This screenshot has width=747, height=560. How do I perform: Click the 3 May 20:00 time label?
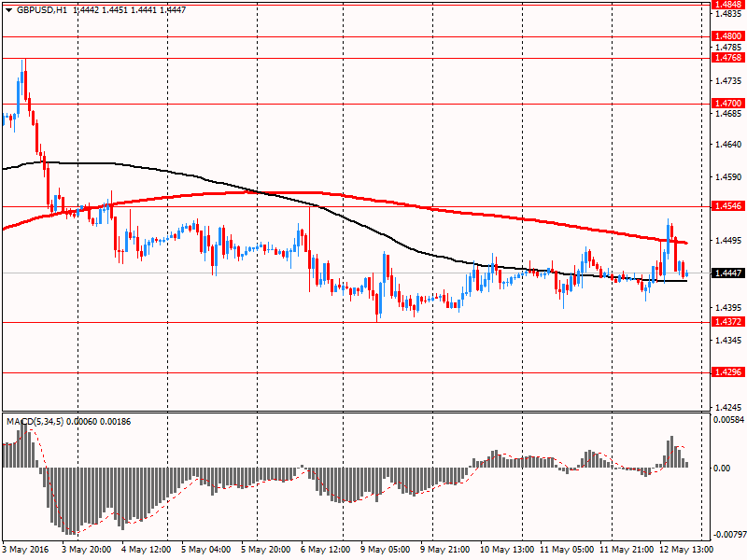point(87,550)
